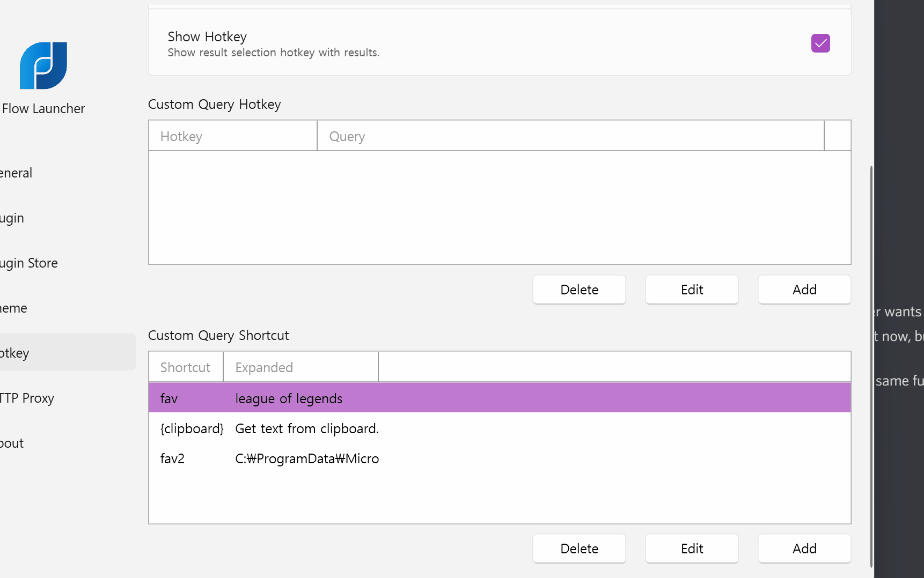Click the Flow Launcher logo icon

coord(43,65)
